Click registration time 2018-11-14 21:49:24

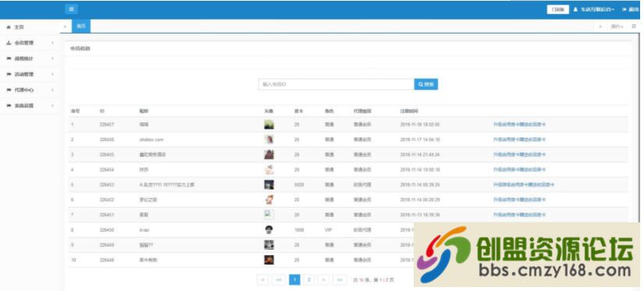point(420,154)
